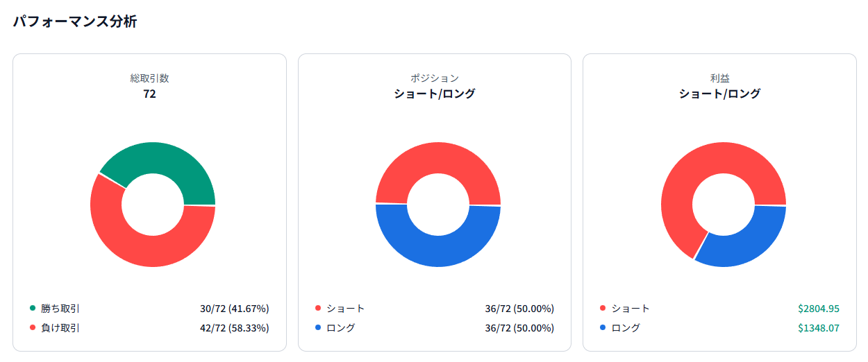This screenshot has height=362, width=868.
Task: Click the 42/72 (58.33%) losing trades value
Action: (234, 327)
